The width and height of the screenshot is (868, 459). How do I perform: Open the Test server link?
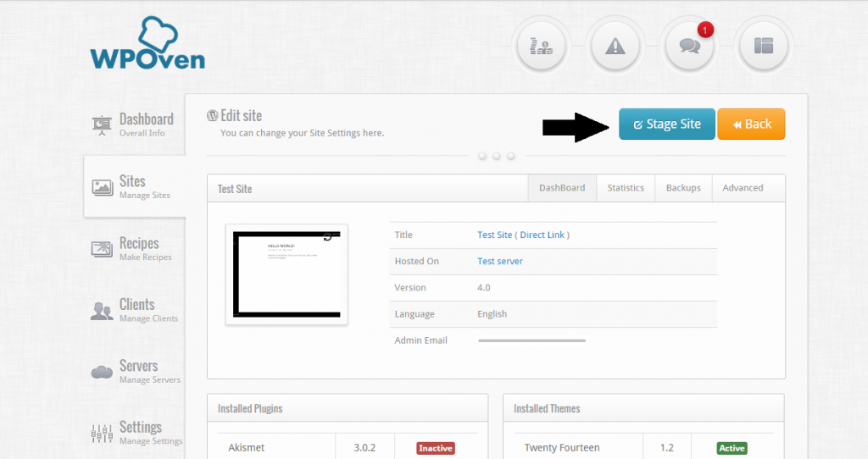click(500, 262)
